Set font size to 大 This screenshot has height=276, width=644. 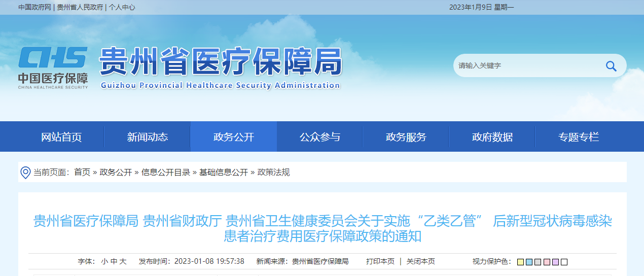(x=123, y=261)
